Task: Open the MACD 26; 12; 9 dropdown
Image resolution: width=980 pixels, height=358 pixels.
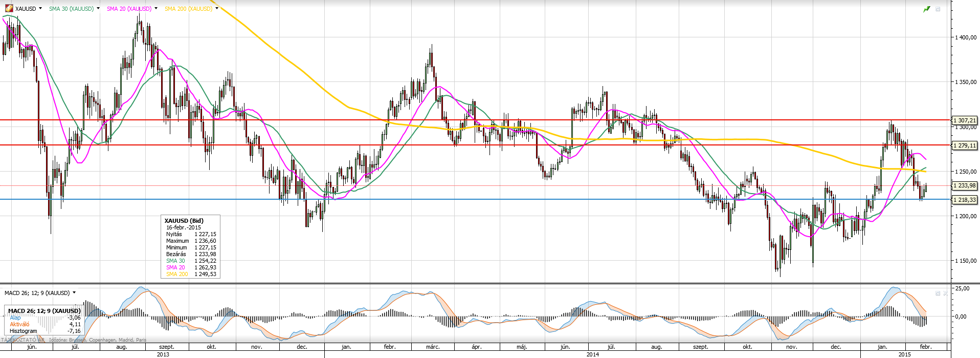Action: point(74,292)
